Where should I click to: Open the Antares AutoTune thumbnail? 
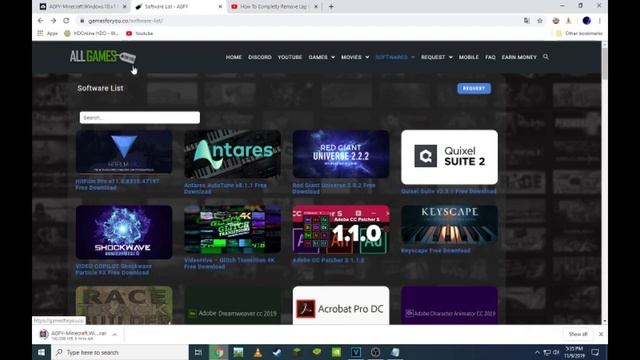pos(232,154)
